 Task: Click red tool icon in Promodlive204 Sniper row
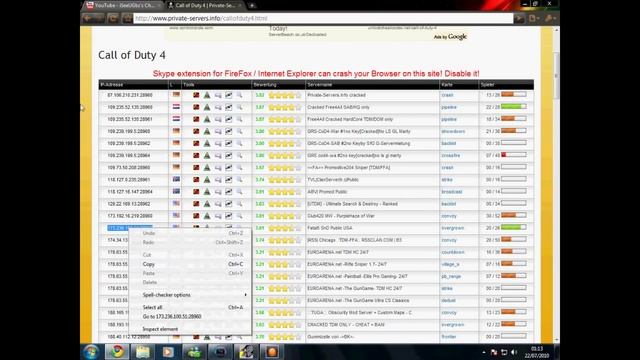[196, 167]
